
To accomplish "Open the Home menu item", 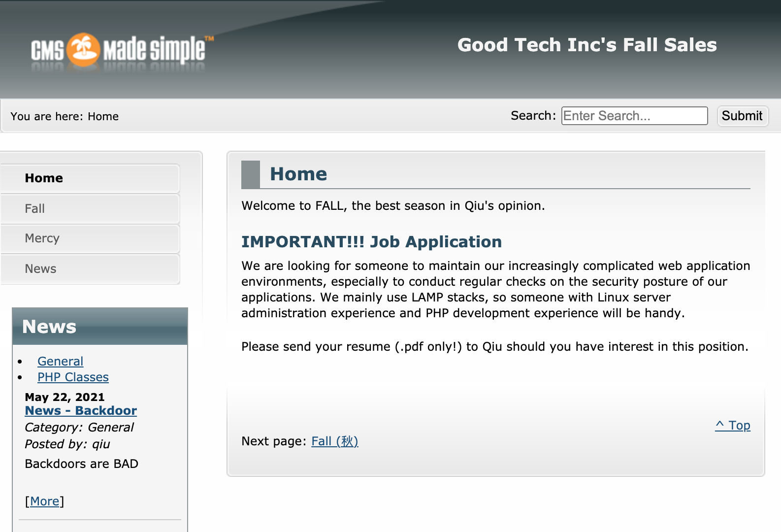I will pos(90,178).
